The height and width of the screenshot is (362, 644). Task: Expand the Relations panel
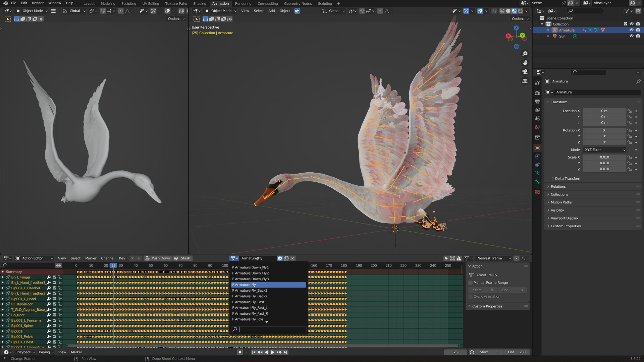[x=593, y=186]
